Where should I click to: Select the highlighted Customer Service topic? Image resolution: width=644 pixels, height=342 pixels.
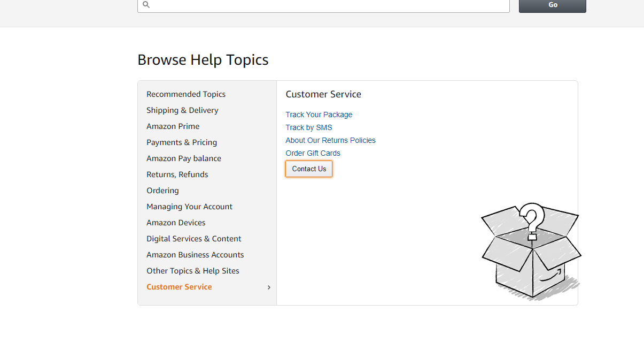click(179, 287)
